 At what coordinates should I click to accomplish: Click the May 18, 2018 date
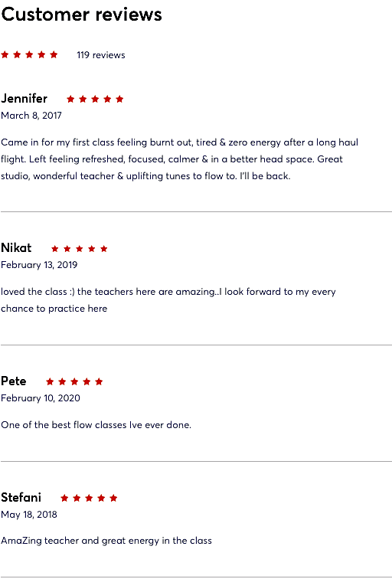point(29,515)
